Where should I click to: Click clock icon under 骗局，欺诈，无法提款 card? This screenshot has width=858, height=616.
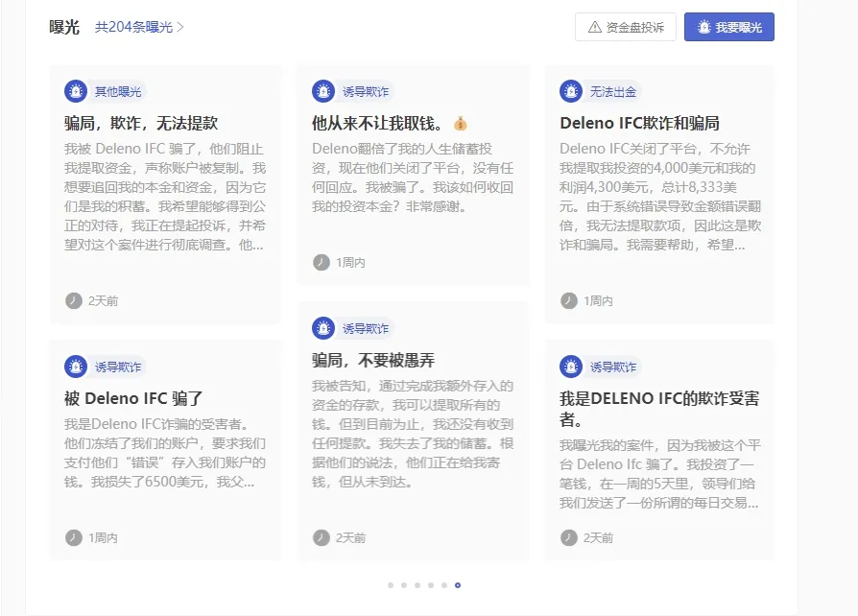click(73, 300)
